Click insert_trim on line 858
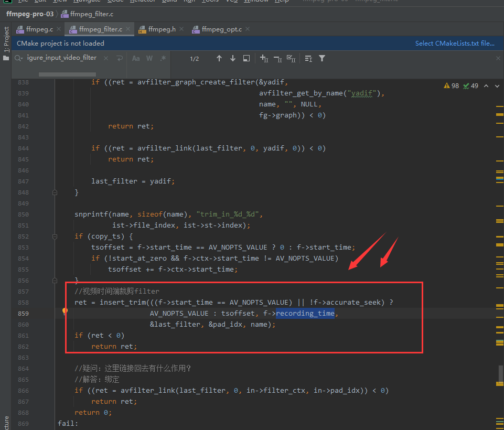The height and width of the screenshot is (430, 504). [x=123, y=303]
